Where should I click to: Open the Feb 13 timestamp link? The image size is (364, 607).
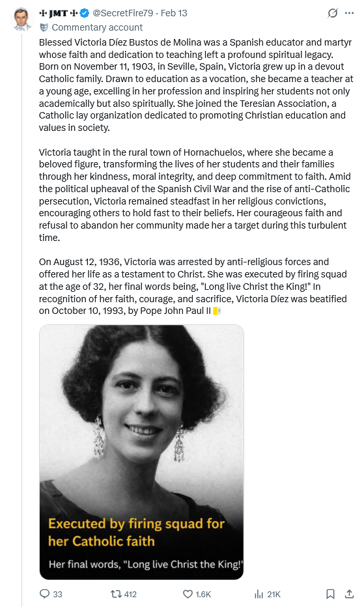(174, 13)
